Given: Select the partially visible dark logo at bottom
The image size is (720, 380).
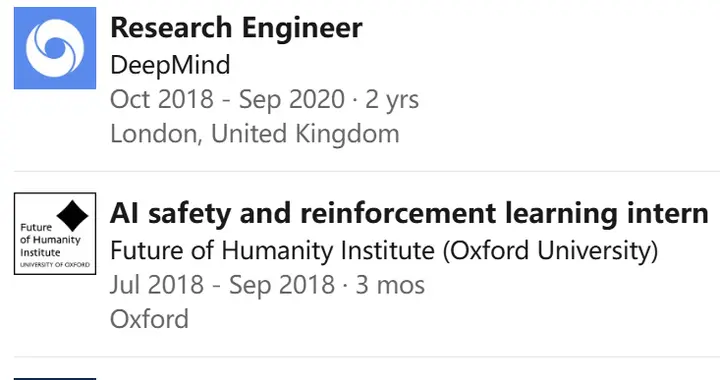Looking at the screenshot, I should pyautogui.click(x=55, y=379).
